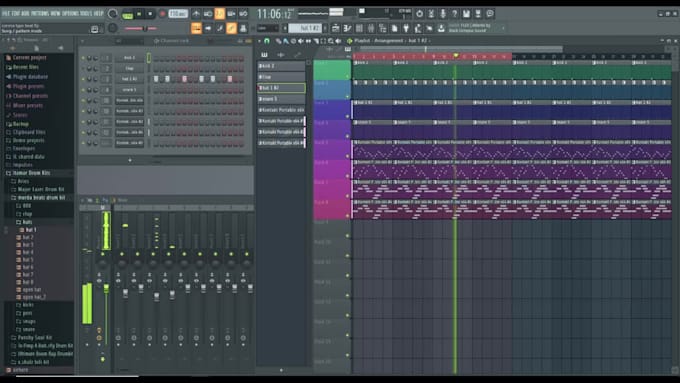Click the playhead marker on the Playlist timeline
The width and height of the screenshot is (680, 383).
pos(456,56)
